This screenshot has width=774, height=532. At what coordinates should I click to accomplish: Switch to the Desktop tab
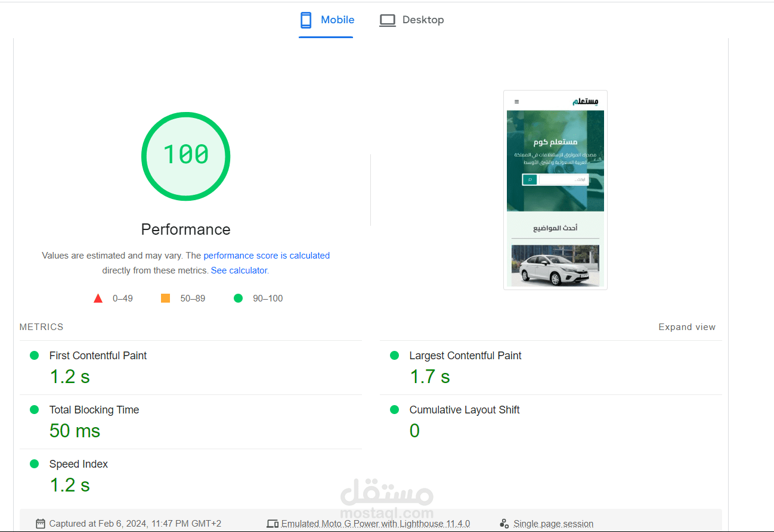tap(411, 20)
